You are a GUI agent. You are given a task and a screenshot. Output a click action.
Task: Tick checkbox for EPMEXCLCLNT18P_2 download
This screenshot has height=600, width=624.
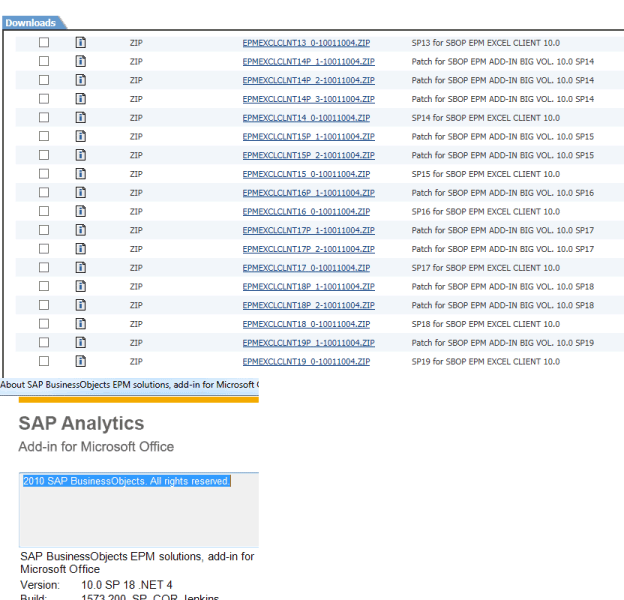44,305
